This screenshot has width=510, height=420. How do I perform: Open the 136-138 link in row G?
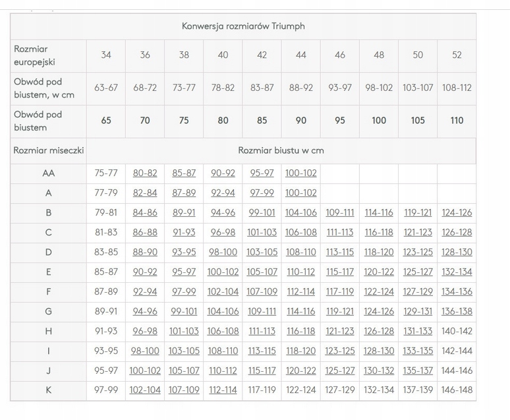(457, 311)
